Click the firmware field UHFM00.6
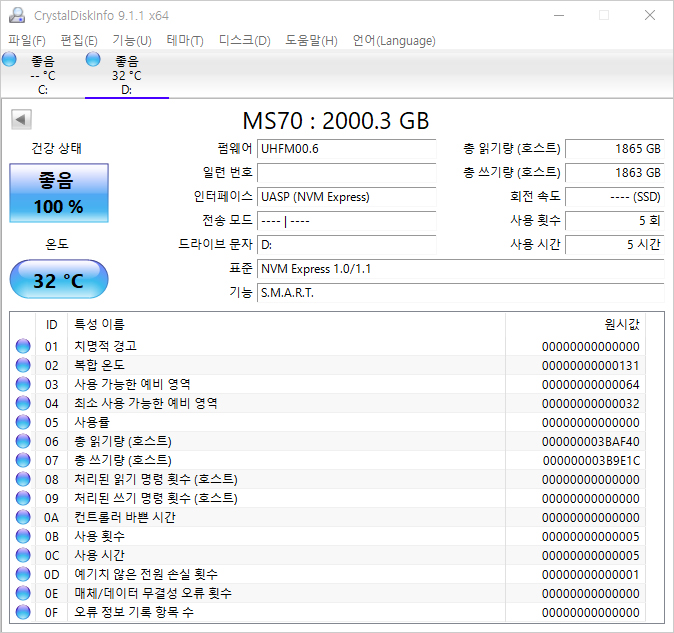674x633 pixels. click(x=346, y=149)
